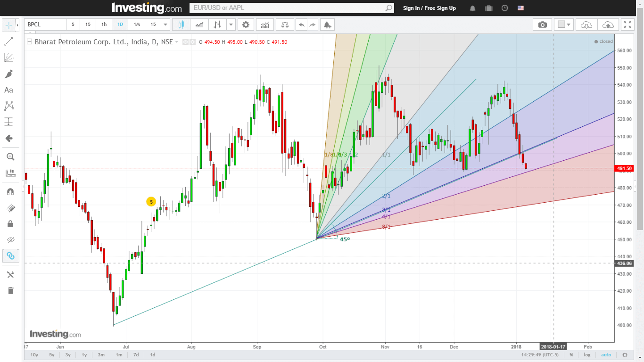The width and height of the screenshot is (644, 362).
Task: Open the indicators menu
Action: 265,25
